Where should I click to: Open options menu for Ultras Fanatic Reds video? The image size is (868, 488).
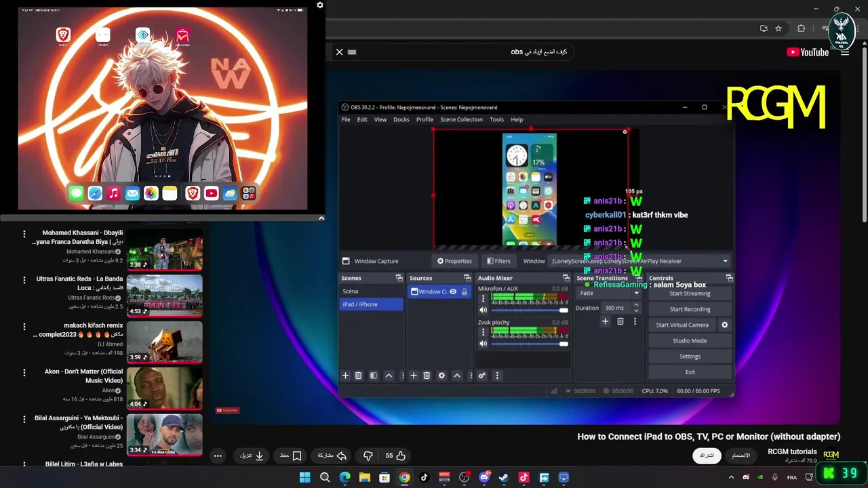24,280
